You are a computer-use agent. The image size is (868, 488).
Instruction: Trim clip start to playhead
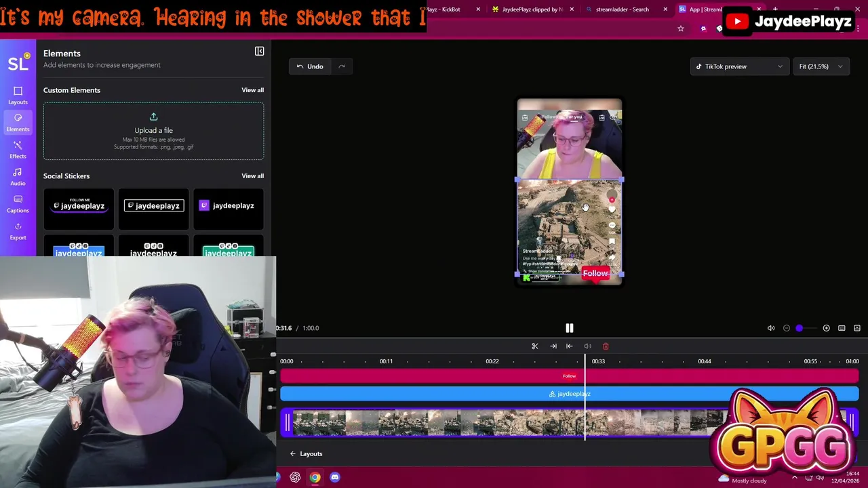click(x=570, y=346)
